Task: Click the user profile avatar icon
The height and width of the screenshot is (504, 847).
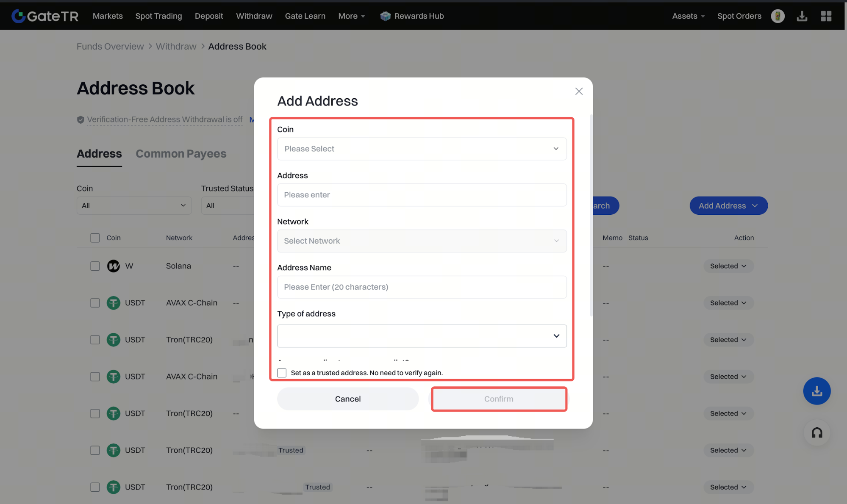Action: tap(778, 16)
